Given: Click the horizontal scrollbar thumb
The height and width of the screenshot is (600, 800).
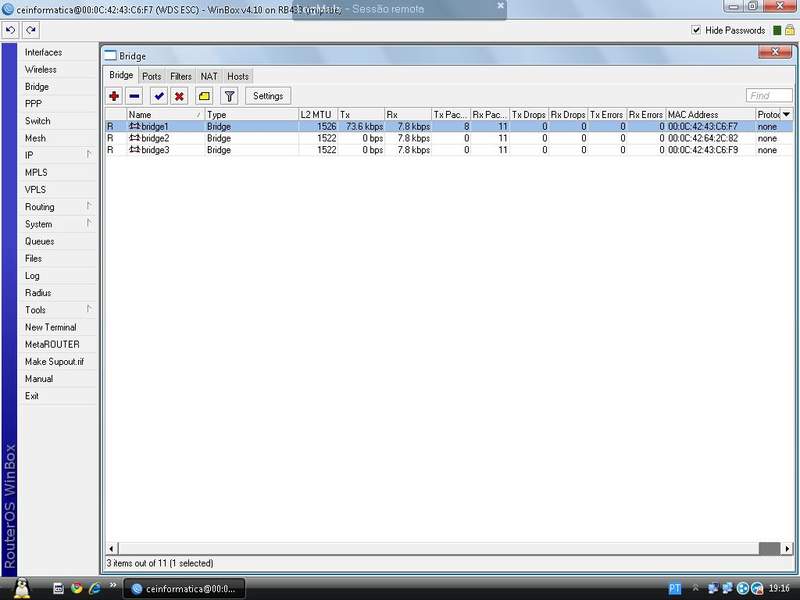Looking at the screenshot, I should (x=769, y=548).
